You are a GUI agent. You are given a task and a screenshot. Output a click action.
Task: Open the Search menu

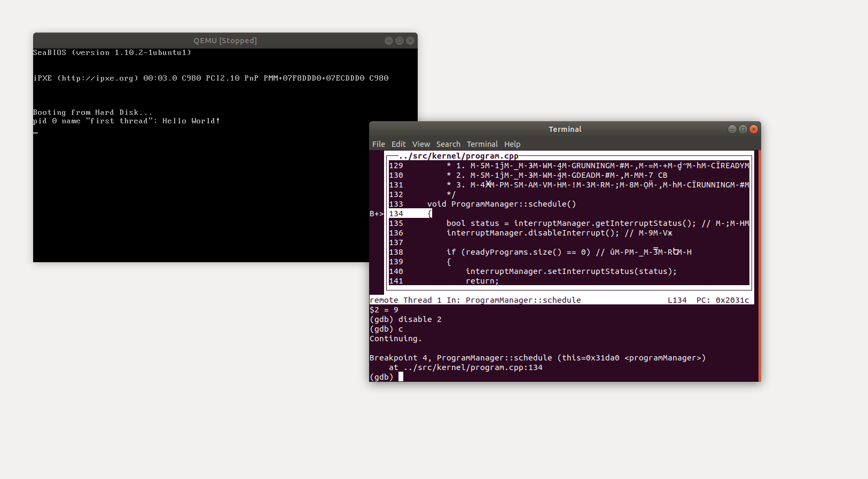pyautogui.click(x=448, y=144)
